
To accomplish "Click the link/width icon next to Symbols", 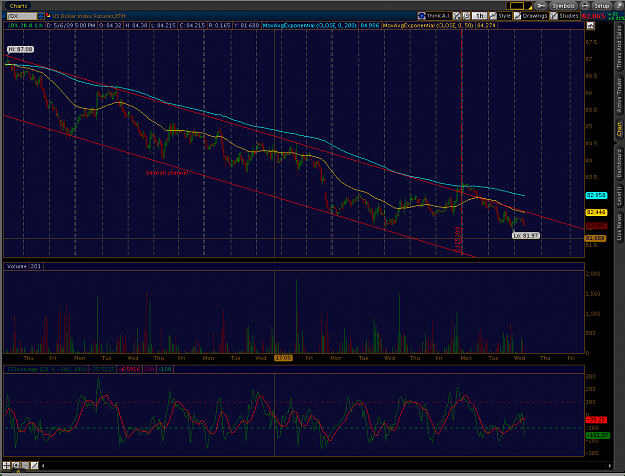I will tap(585, 6).
